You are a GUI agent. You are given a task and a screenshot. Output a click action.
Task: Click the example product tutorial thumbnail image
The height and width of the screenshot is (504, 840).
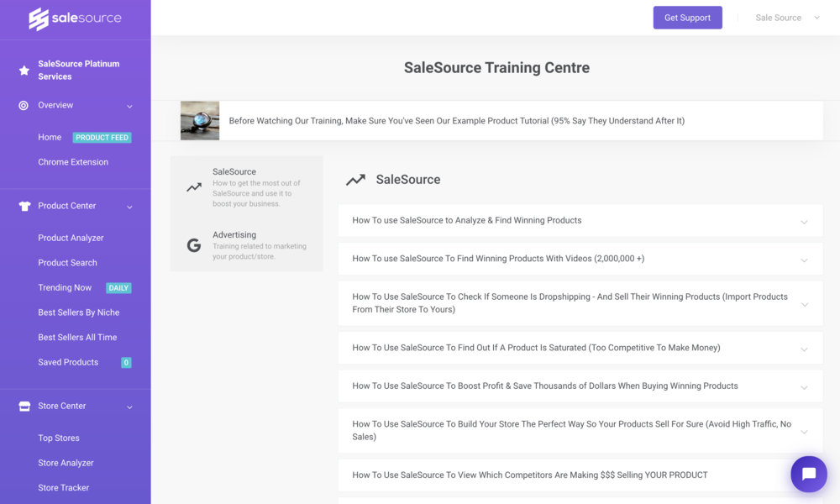click(200, 120)
